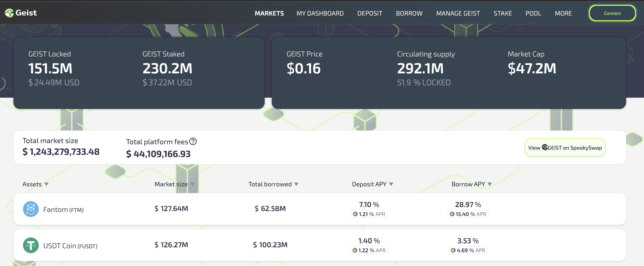This screenshot has width=644, height=266.
Task: Sort the table by Borrow APY
Action: (472, 184)
